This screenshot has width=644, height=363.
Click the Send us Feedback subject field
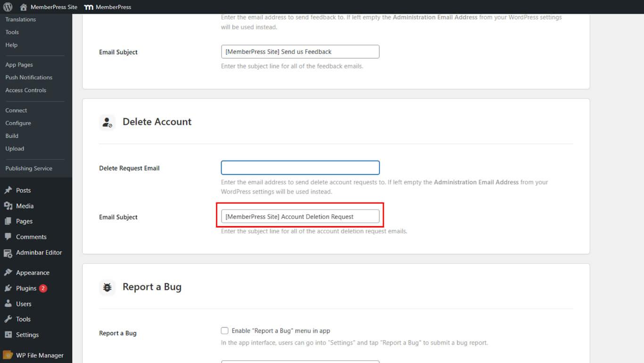(x=300, y=52)
